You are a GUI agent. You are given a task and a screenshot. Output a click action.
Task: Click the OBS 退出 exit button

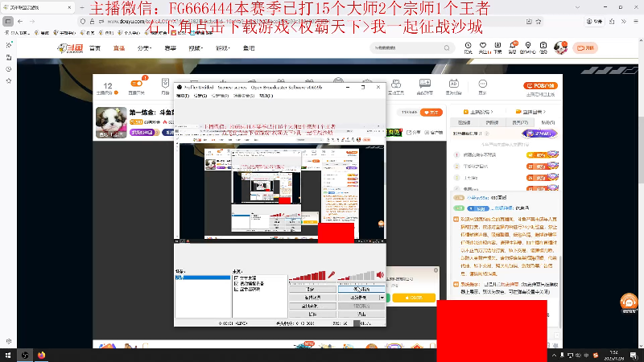pyautogui.click(x=361, y=314)
